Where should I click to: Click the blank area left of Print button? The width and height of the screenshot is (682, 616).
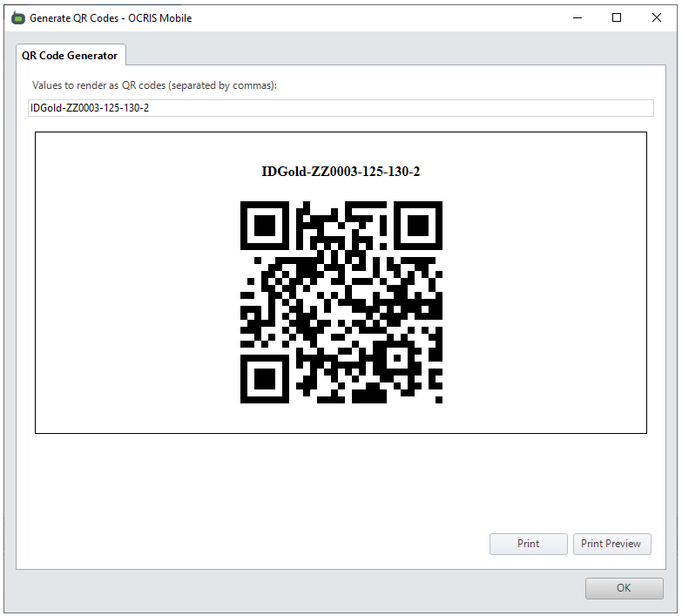[261, 544]
